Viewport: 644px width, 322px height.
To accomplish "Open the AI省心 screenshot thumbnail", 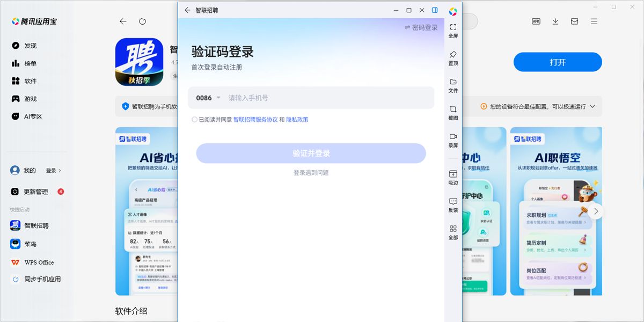I will 147,211.
